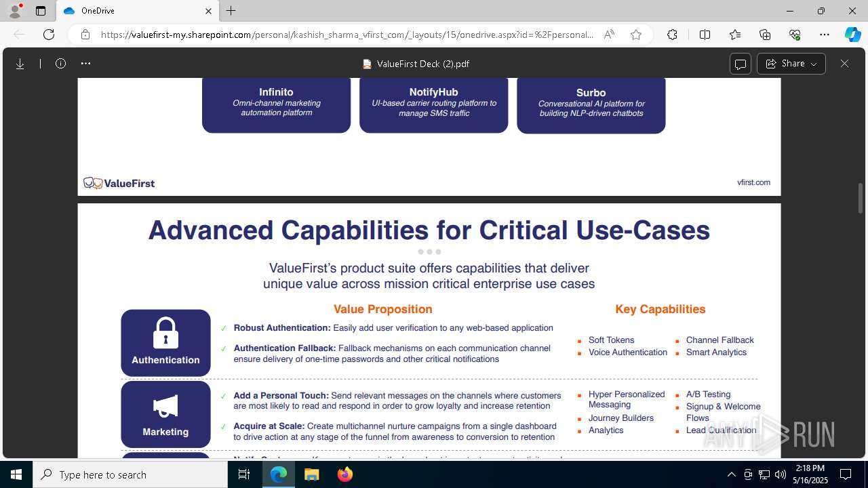Image resolution: width=868 pixels, height=488 pixels.
Task: View site information lock icon
Action: (x=85, y=35)
